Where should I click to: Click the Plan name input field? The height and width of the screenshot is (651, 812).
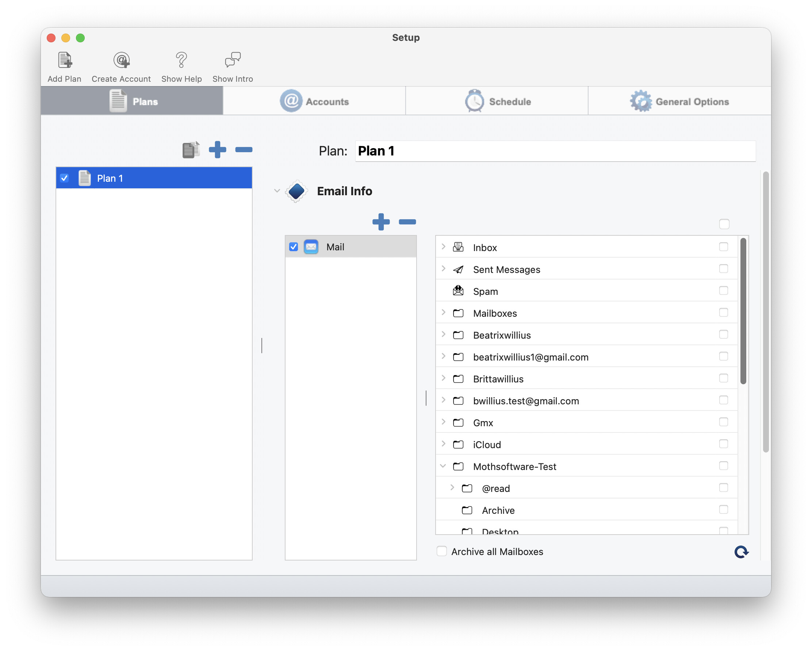555,151
